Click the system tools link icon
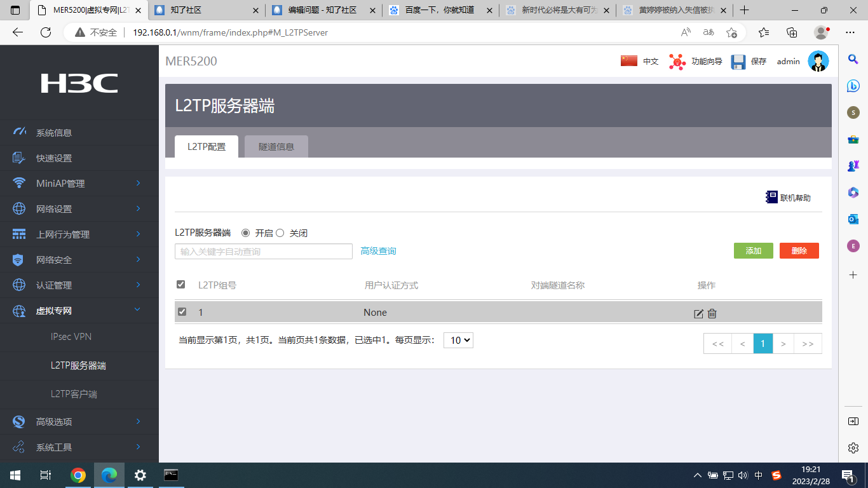Screen dimensions: 868x488 tap(19, 447)
